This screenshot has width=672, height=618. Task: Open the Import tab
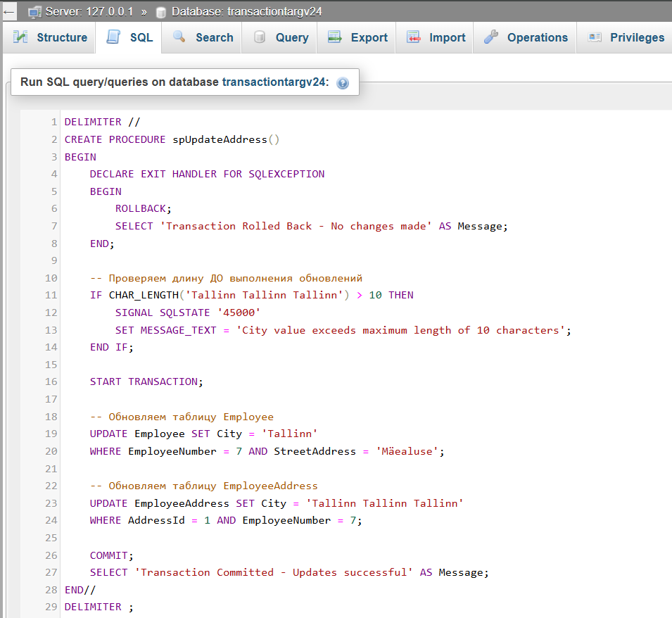tap(435, 38)
